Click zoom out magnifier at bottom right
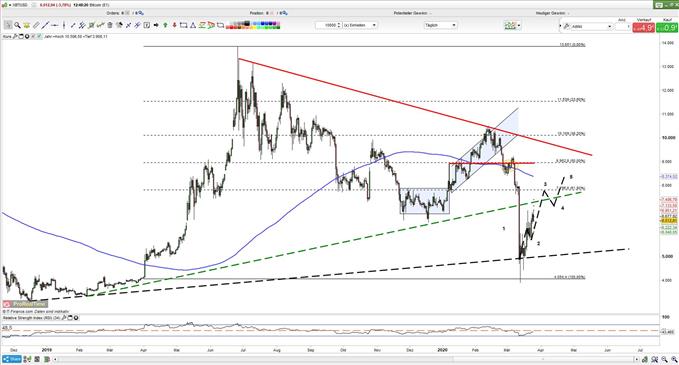Screen dimensions: 679x365 click(x=664, y=359)
